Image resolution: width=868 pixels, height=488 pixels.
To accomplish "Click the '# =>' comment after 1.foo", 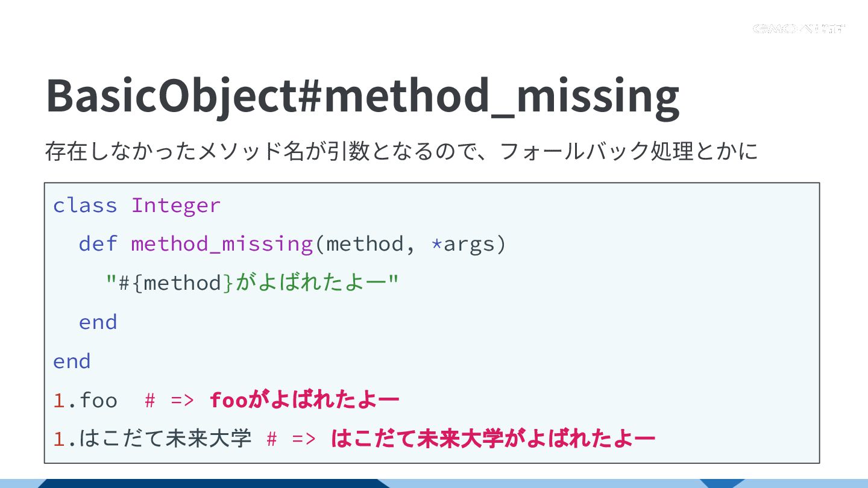I will pos(169,400).
